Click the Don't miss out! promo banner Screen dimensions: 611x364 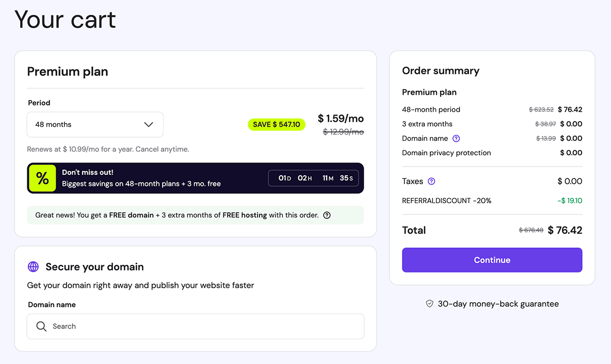195,178
